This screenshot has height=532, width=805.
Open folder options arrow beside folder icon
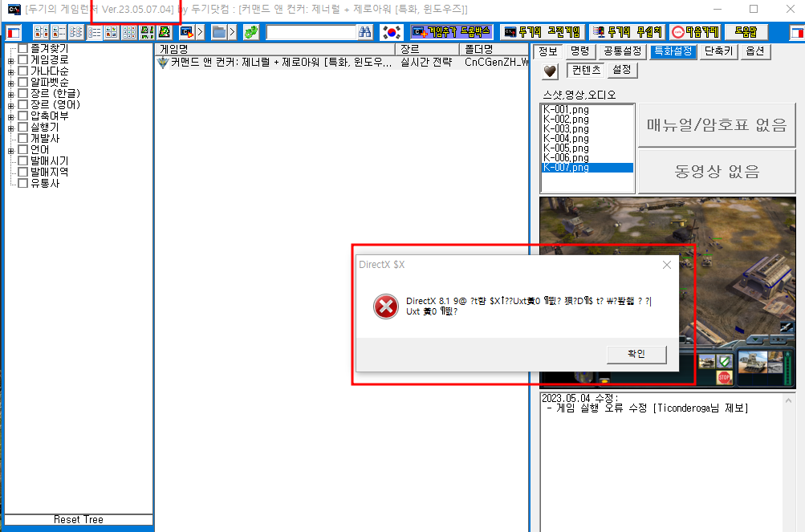pos(232,32)
